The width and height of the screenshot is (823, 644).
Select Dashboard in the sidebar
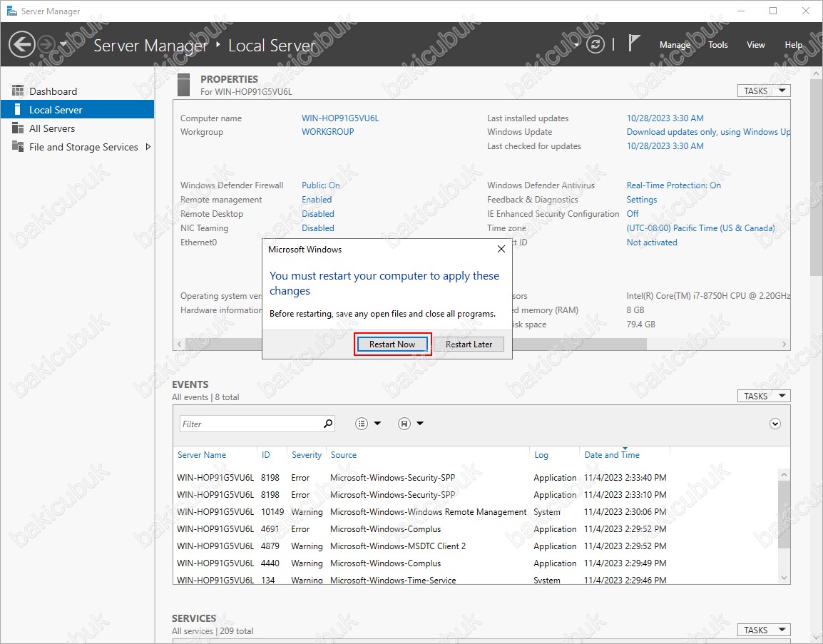(77, 91)
